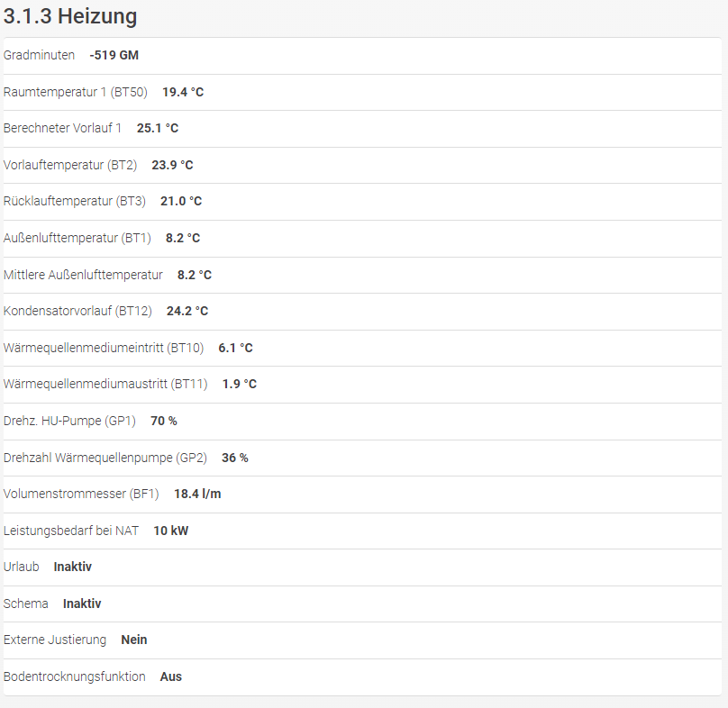Select the 'Urlaub' label

[x=22, y=567]
